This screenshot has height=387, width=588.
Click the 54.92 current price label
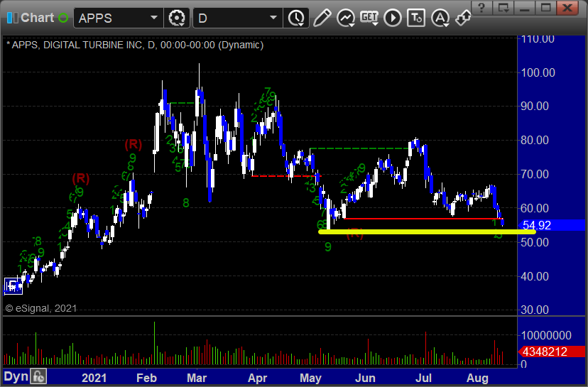[537, 225]
